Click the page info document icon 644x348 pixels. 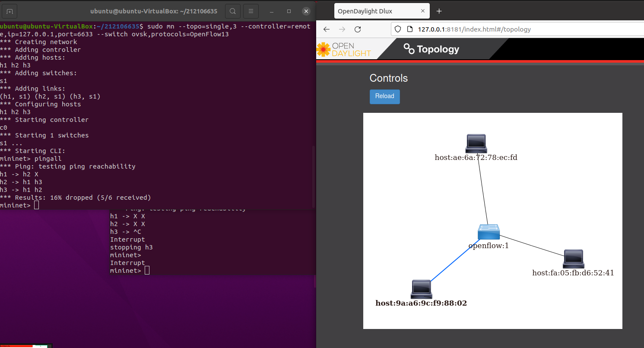410,29
